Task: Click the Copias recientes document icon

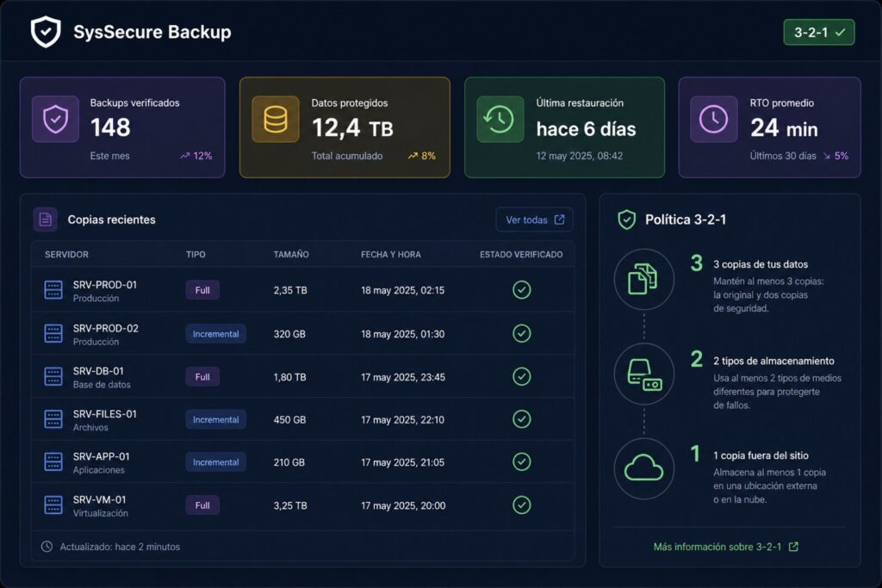Action: 46,220
